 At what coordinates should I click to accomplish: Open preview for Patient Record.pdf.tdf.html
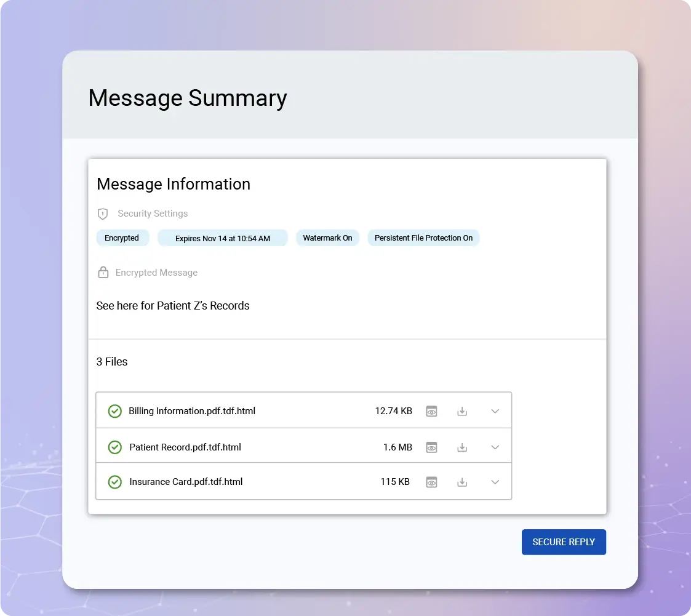[431, 447]
